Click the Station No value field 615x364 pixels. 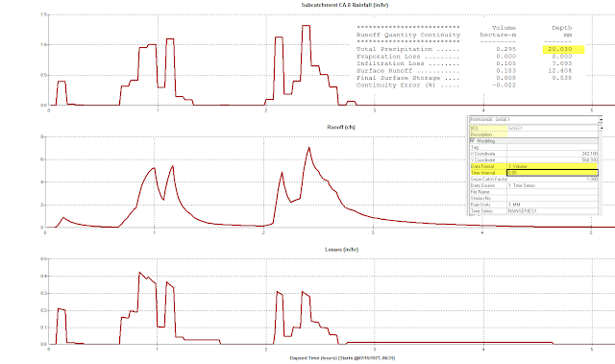553,198
